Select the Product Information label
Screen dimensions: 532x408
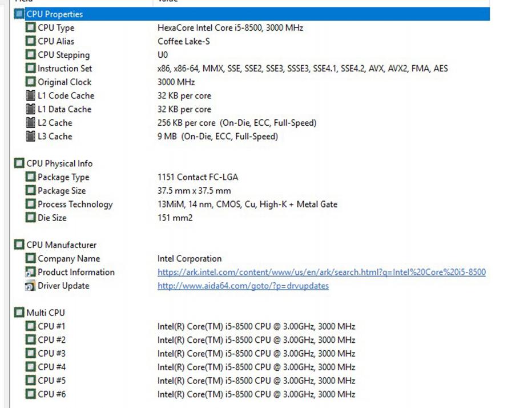76,272
